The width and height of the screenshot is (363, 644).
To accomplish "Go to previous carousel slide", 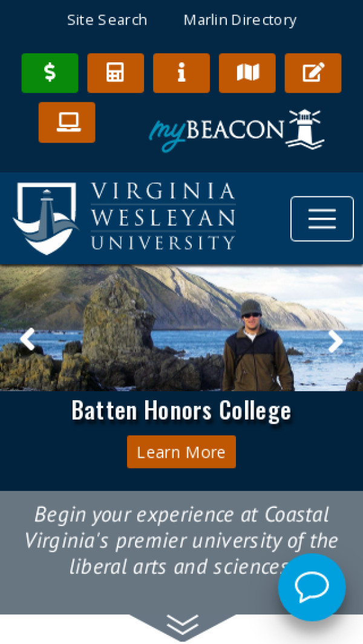I will [x=28, y=339].
